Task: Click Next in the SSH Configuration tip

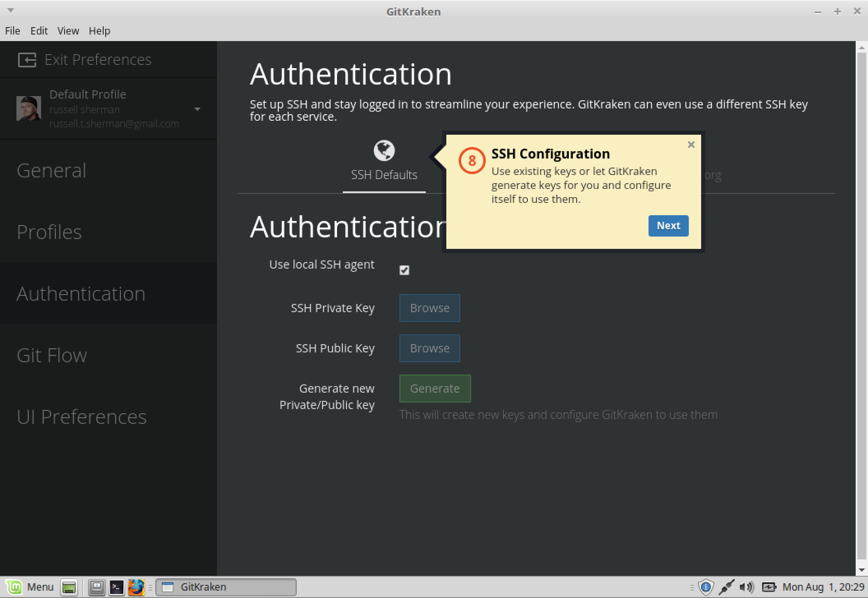Action: pos(668,226)
